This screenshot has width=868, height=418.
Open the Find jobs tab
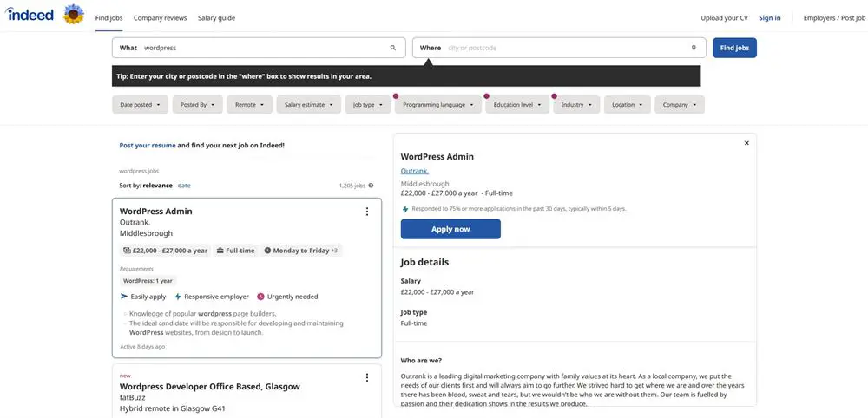click(x=109, y=17)
